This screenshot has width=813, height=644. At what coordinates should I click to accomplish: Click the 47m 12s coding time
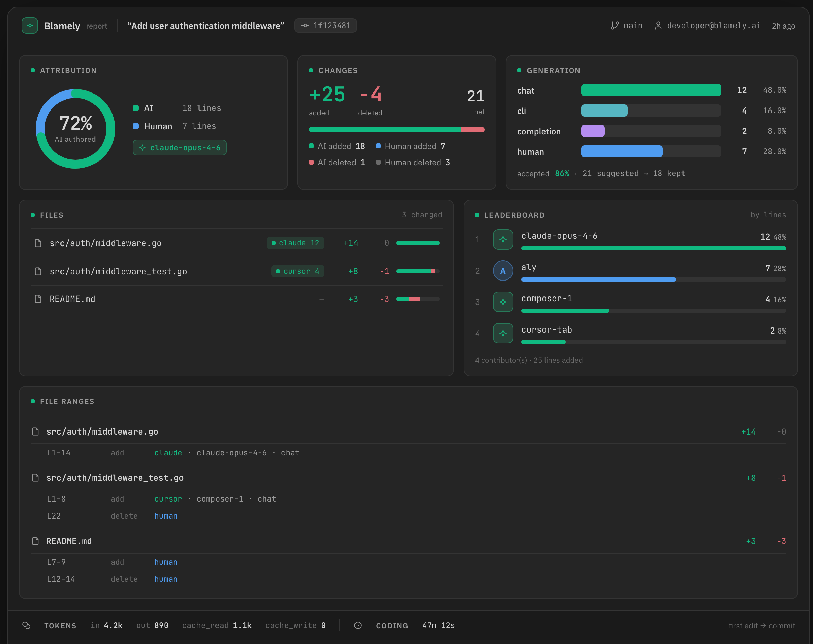(438, 626)
